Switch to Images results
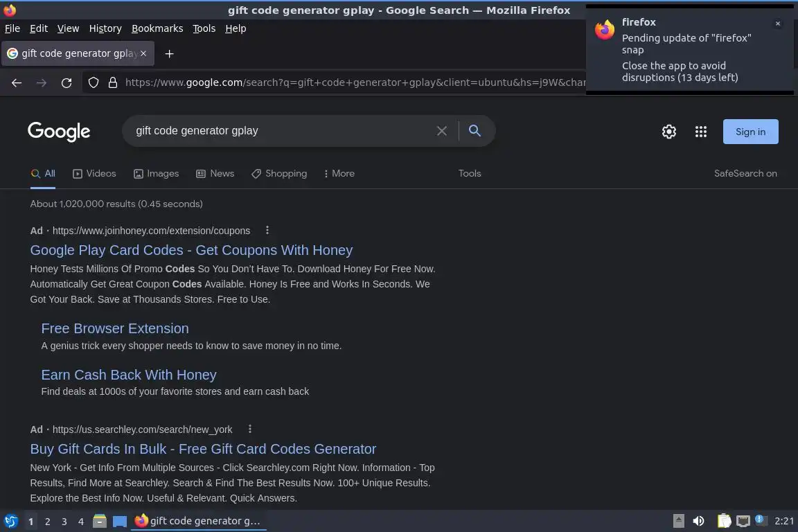This screenshot has width=798, height=532. pyautogui.click(x=157, y=174)
